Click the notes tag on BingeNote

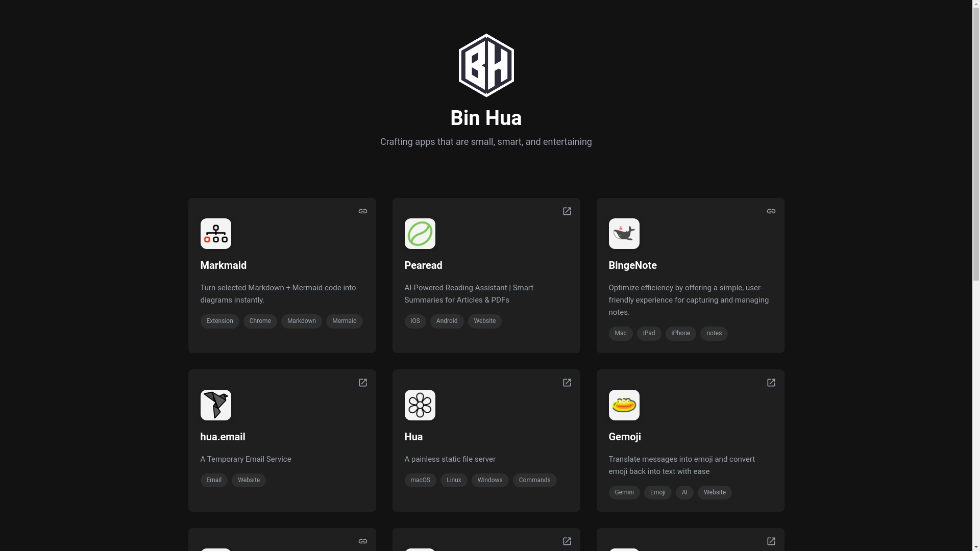[x=714, y=333]
